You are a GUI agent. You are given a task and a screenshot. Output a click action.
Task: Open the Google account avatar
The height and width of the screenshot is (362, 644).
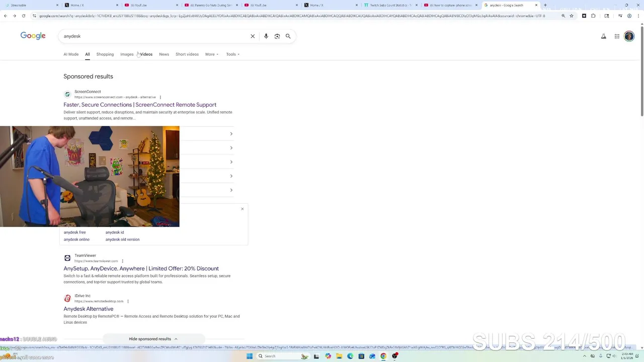click(629, 36)
